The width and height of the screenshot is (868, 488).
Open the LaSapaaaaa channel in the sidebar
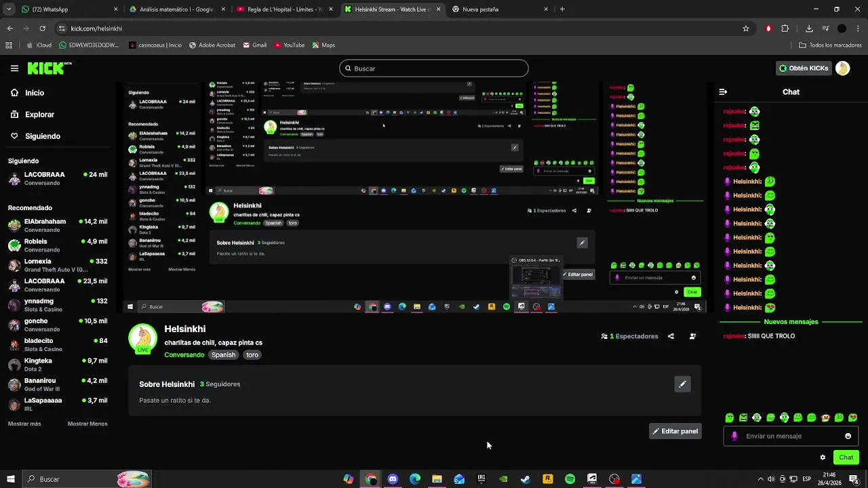pos(58,404)
